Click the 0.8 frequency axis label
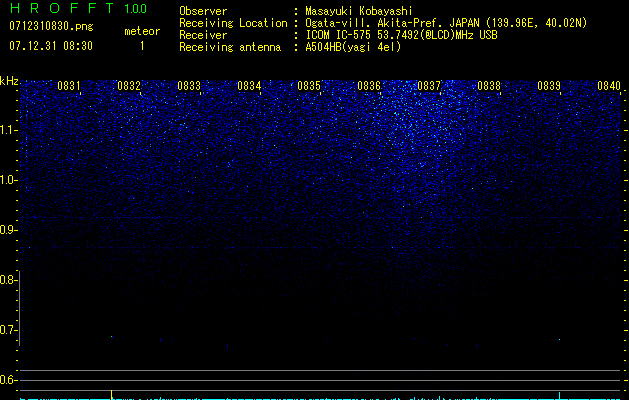This screenshot has height=400, width=629. pyautogui.click(x=7, y=280)
